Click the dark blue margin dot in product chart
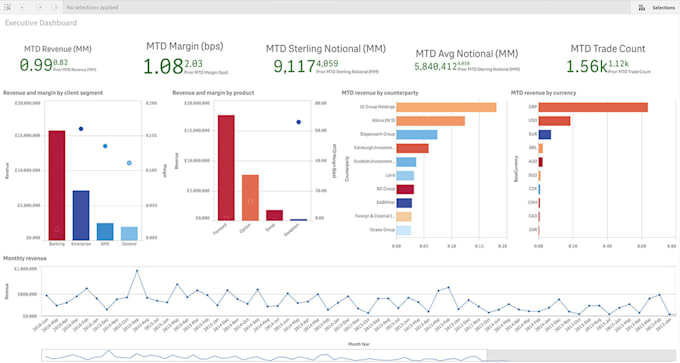 (x=298, y=122)
